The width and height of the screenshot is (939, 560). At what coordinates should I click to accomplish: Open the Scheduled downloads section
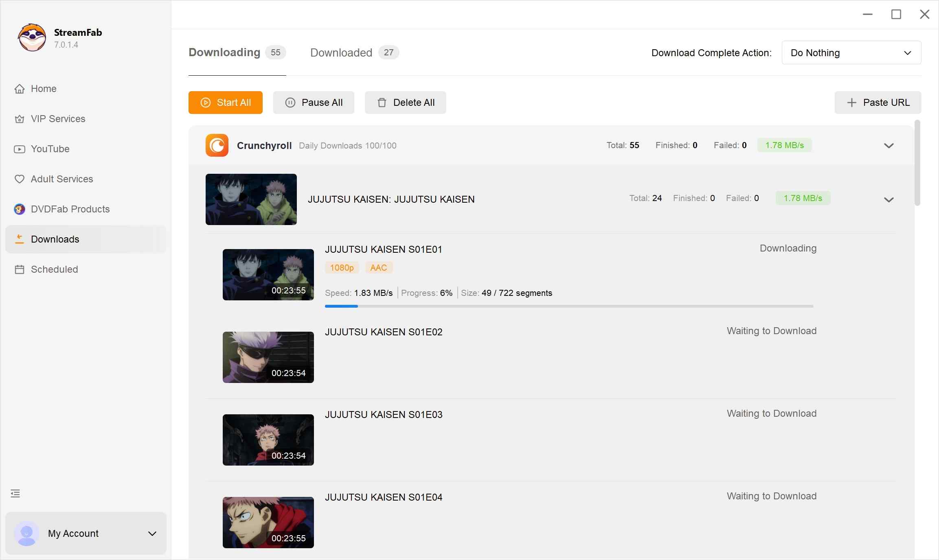coord(54,269)
